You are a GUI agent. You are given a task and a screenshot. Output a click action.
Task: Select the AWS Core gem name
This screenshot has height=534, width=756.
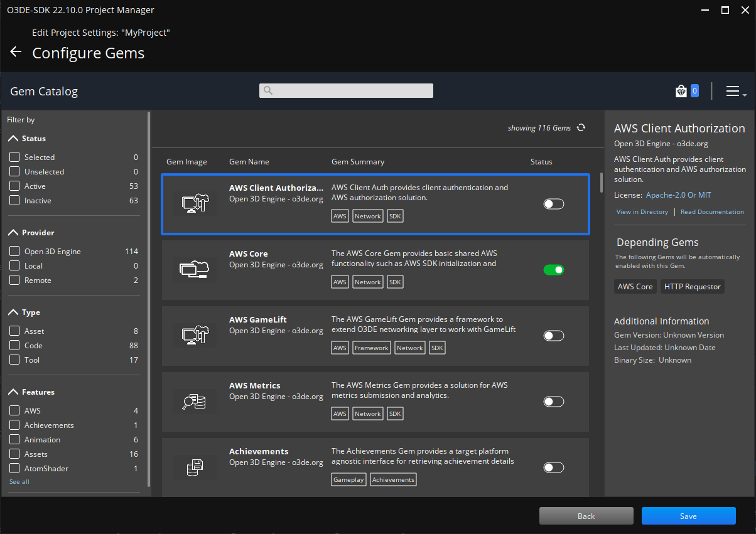tap(249, 254)
